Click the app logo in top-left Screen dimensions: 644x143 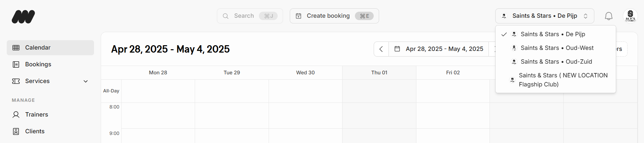pyautogui.click(x=23, y=17)
